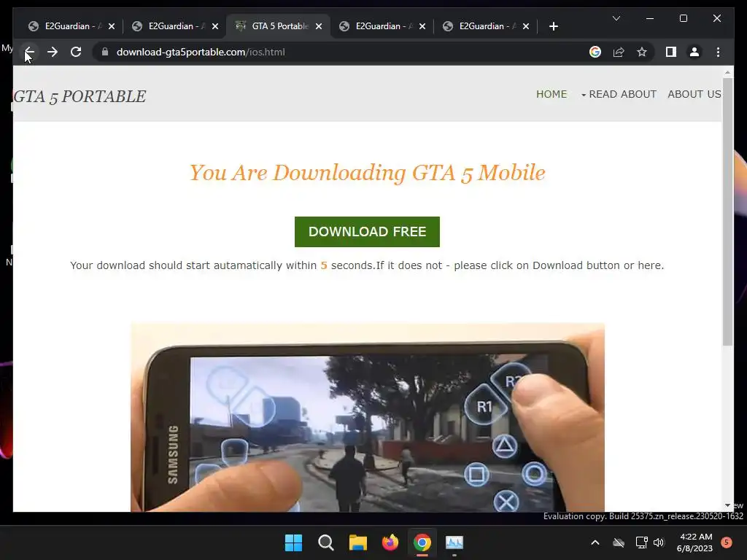Click the scrollbar up arrow
Screen dimensions: 747x560
[x=727, y=72]
